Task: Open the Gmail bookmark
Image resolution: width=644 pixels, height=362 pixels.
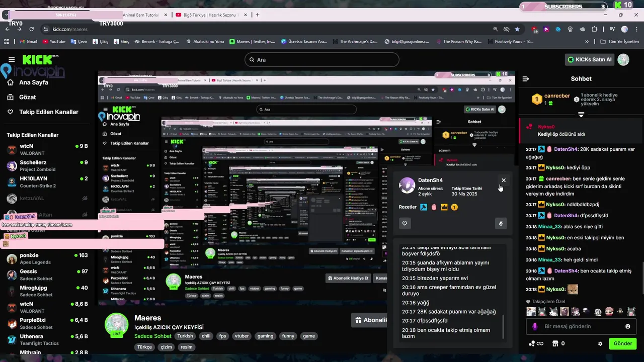Action: pyautogui.click(x=27, y=42)
